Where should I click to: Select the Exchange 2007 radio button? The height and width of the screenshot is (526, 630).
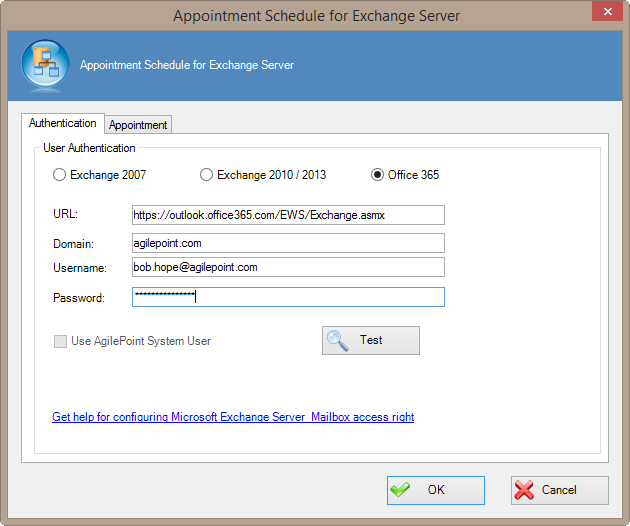(x=60, y=175)
